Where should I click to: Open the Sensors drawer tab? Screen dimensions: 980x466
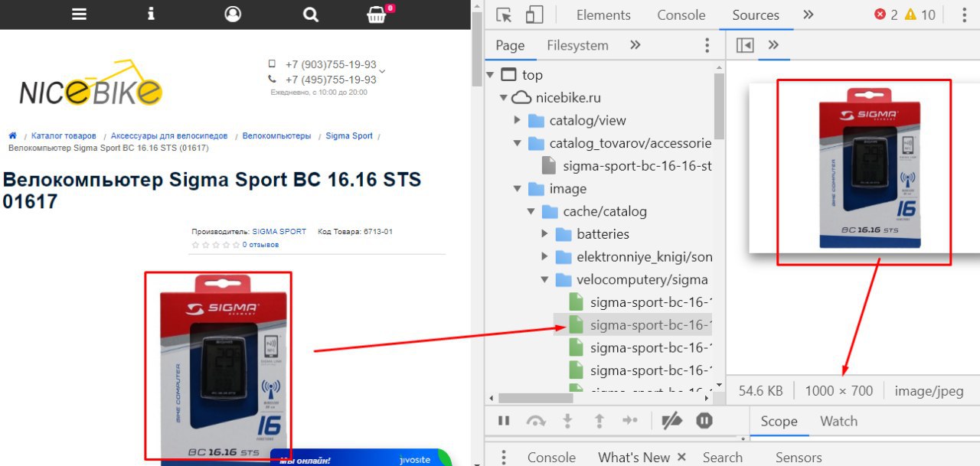799,457
